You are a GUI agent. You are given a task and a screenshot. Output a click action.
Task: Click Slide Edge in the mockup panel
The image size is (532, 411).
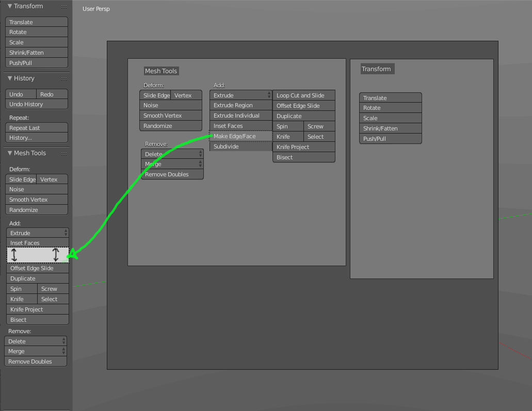[155, 95]
